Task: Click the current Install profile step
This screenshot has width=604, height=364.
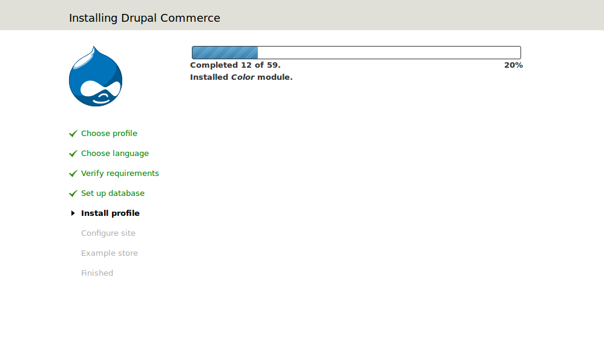Action: point(110,213)
